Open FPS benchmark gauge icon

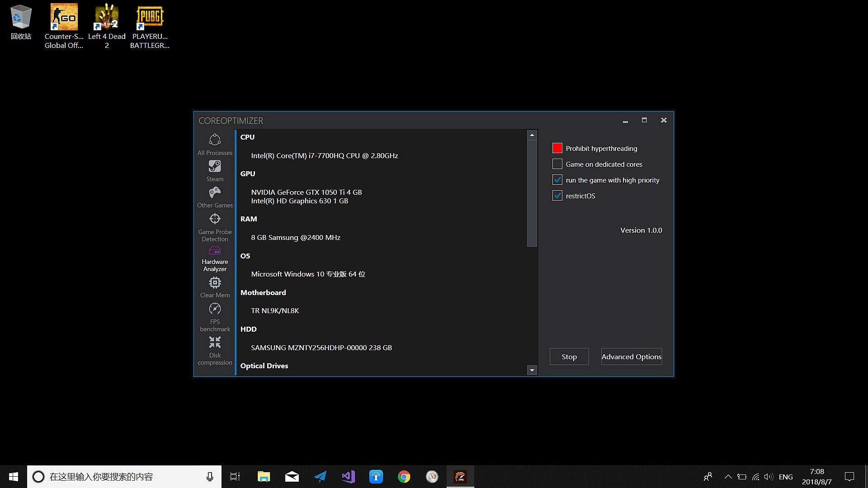[215, 309]
